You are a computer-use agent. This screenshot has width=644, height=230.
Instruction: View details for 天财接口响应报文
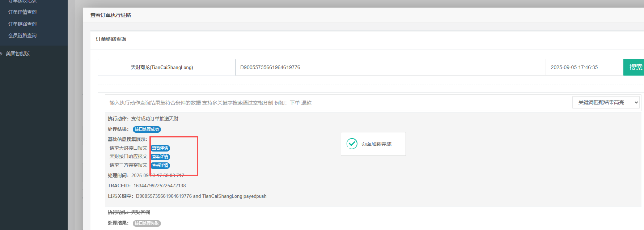point(160,157)
